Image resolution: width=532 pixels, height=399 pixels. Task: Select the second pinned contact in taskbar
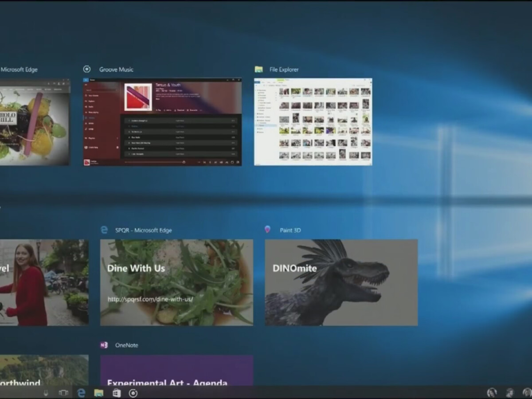coord(510,393)
